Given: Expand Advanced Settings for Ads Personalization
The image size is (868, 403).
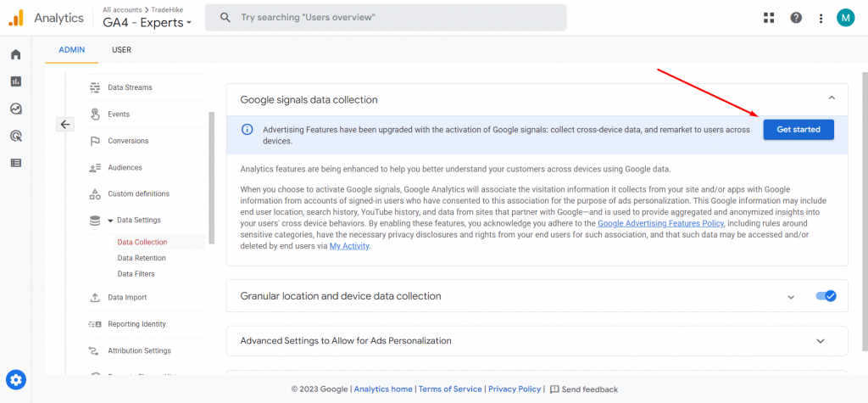Looking at the screenshot, I should coord(821,341).
